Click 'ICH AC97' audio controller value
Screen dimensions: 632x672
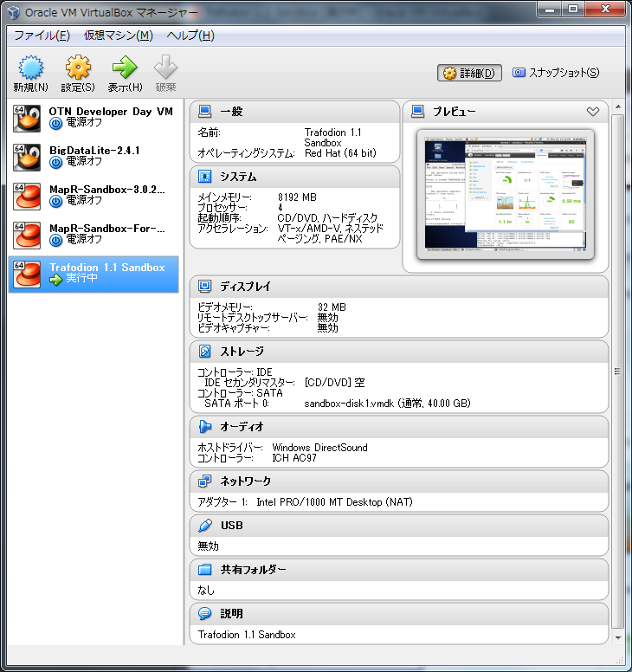point(294,458)
